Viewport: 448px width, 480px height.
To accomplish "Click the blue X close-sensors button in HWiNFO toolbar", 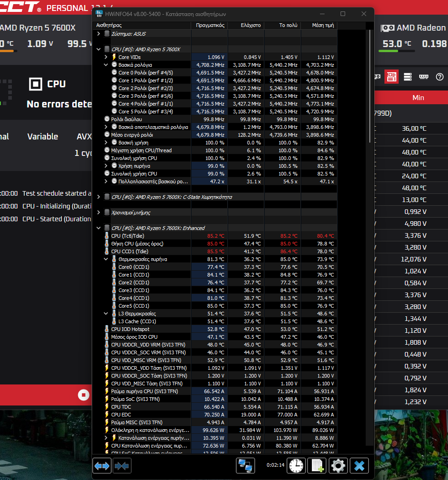I will tap(359, 466).
